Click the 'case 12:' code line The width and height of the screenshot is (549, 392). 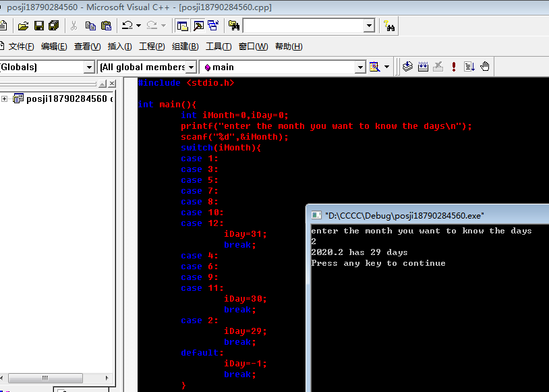pyautogui.click(x=202, y=223)
